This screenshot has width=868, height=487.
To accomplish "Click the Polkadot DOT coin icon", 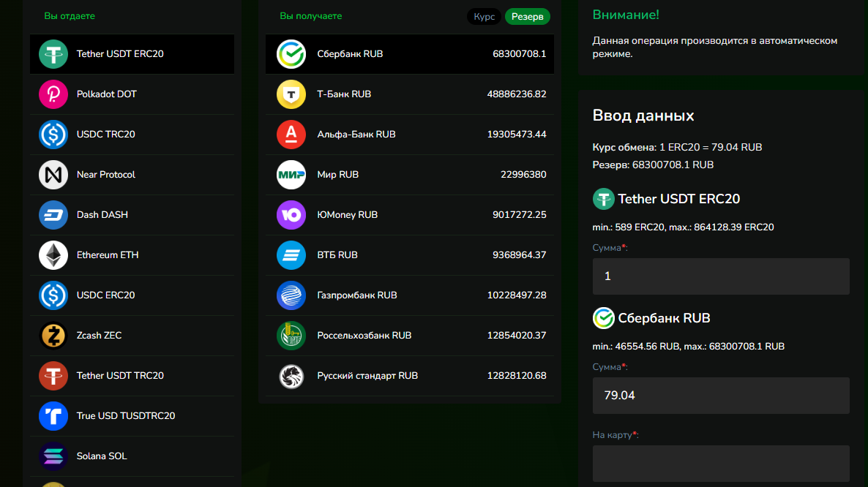I will pos(53,94).
